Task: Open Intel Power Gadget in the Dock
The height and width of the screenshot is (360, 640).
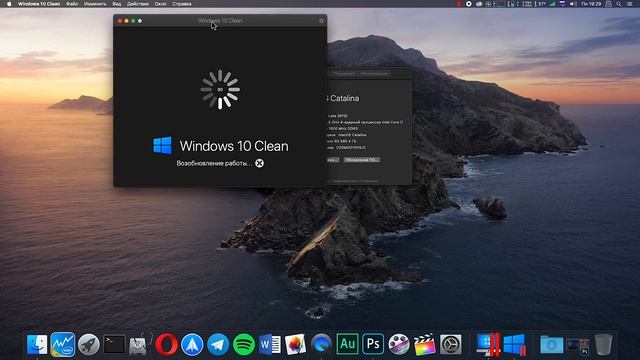Action: point(63,344)
